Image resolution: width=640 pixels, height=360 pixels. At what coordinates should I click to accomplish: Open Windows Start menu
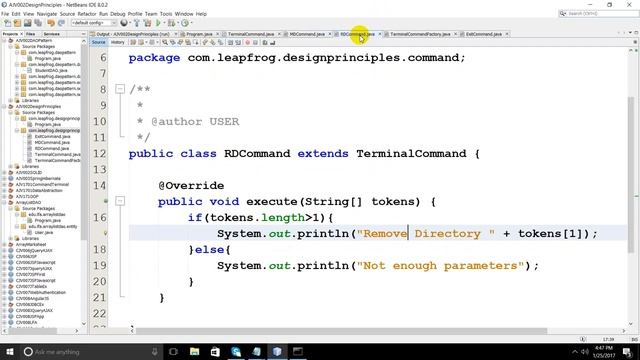(9, 351)
